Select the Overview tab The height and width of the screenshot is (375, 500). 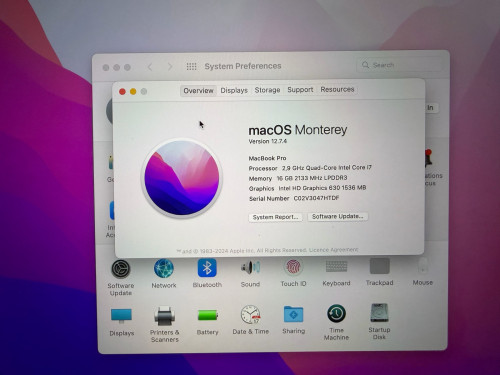[198, 91]
